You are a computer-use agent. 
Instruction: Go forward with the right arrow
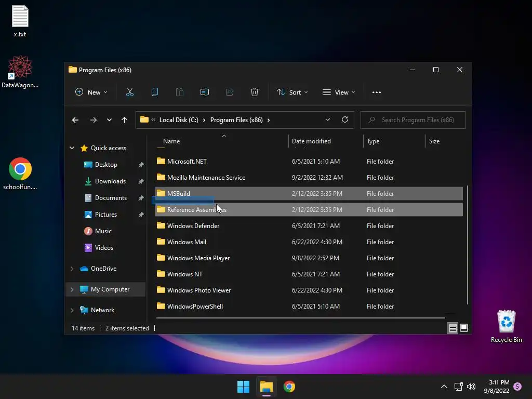(x=94, y=120)
